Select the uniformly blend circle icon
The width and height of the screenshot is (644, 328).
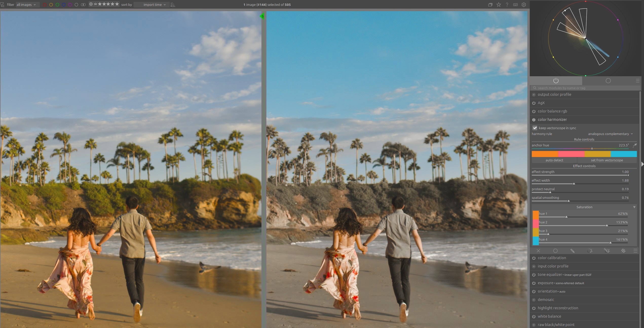pyautogui.click(x=555, y=251)
